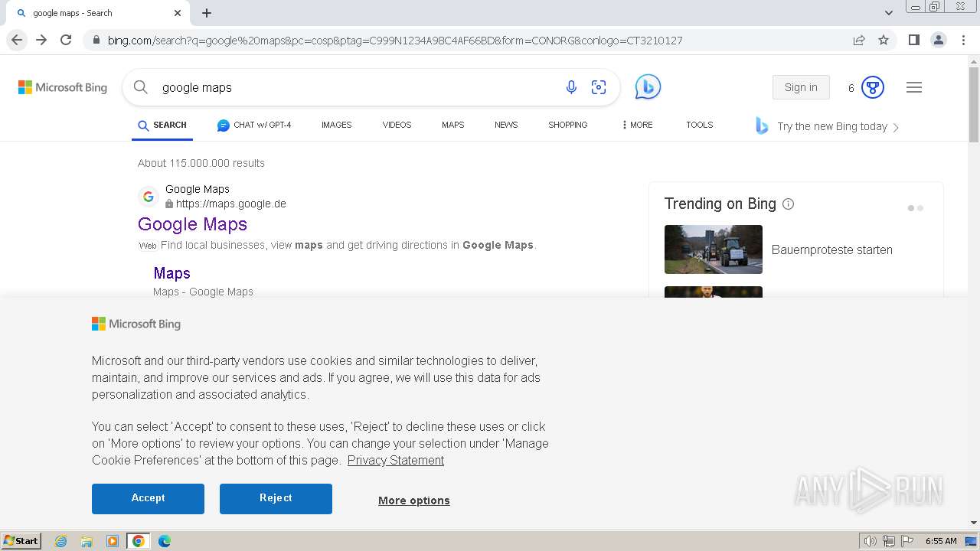Open the Google Maps result title
Viewport: 980px width, 551px height.
click(x=192, y=224)
